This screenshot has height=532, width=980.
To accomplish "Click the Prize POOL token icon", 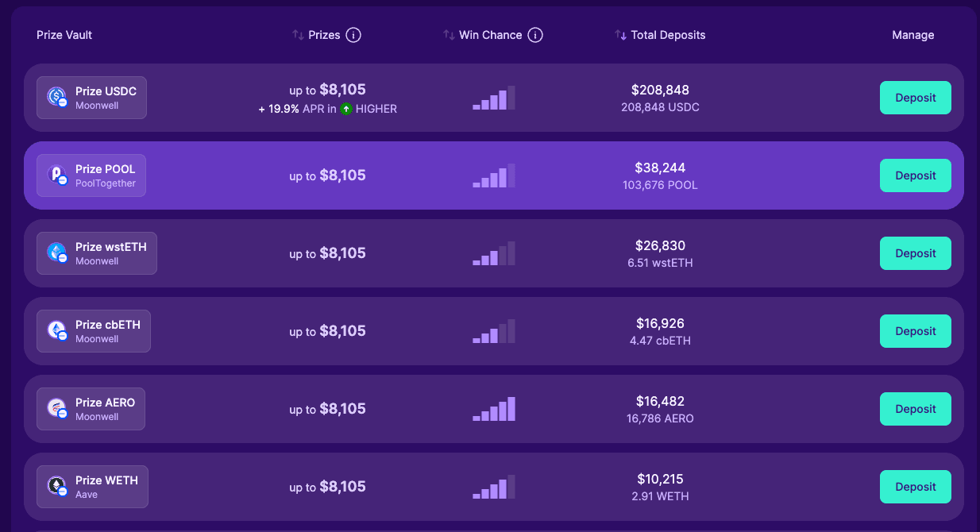I will tap(56, 175).
